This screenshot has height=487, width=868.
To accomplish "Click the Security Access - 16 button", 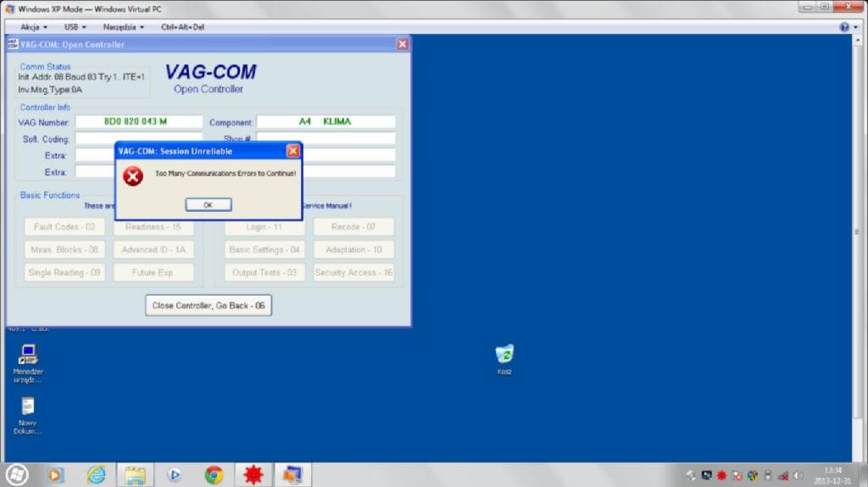I will point(353,272).
